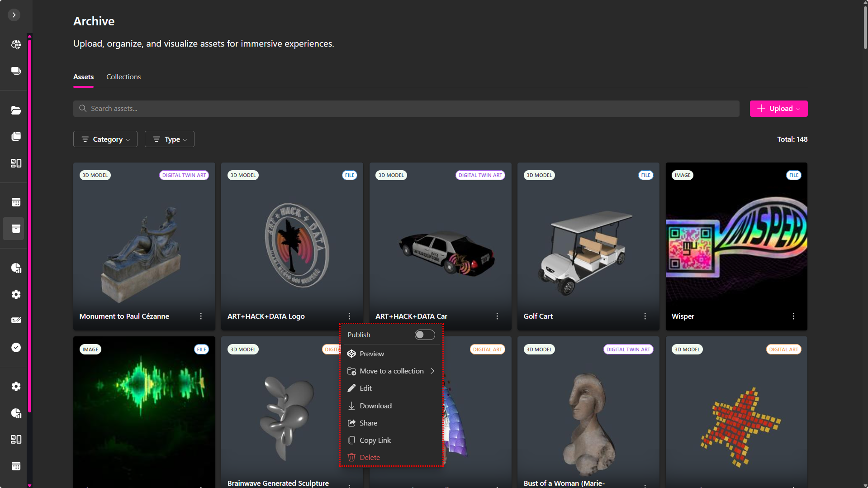Open three-dot menu for Golf Cart
This screenshot has height=488, width=868.
(645, 316)
